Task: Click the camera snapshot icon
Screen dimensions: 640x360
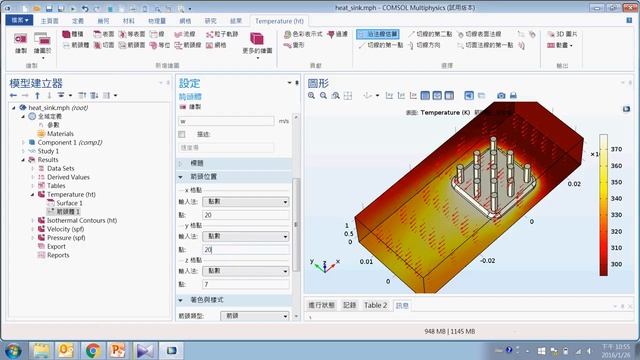Action: (x=501, y=96)
